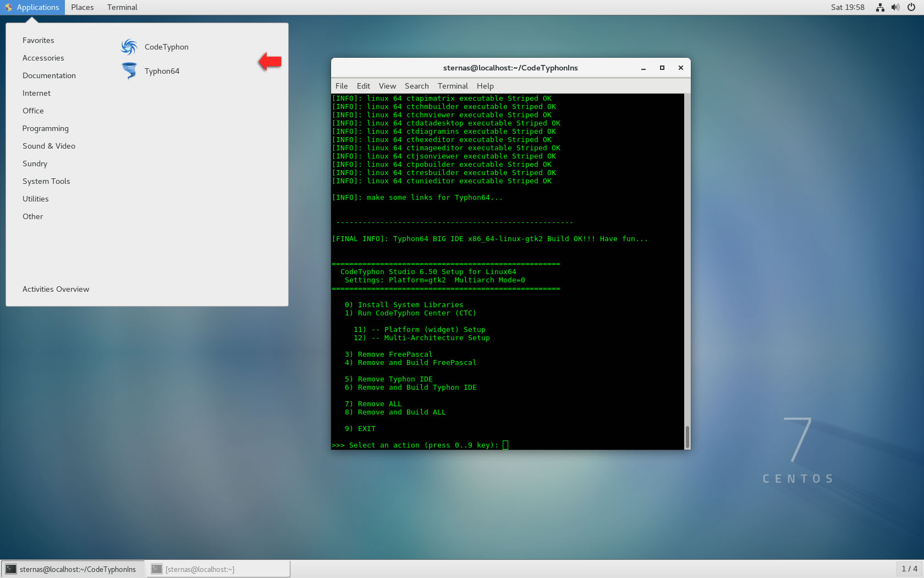The height and width of the screenshot is (578, 924).
Task: Select the Documentation category
Action: click(x=49, y=75)
